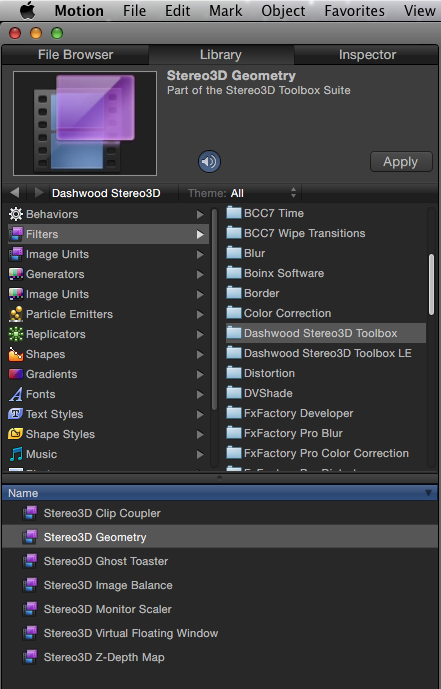The image size is (441, 689).
Task: Click the DVShade folder icon
Action: tap(234, 393)
